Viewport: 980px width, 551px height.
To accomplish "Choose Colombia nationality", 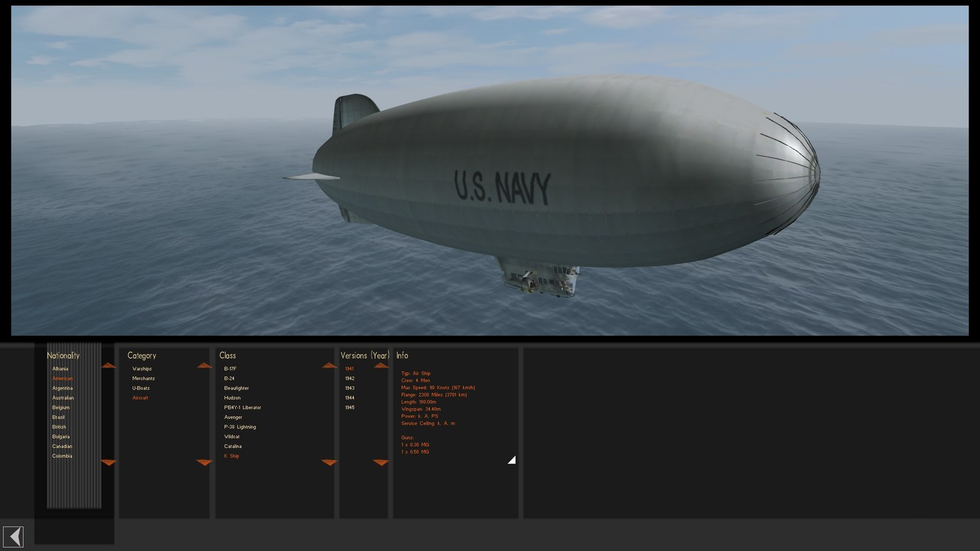I will [62, 456].
